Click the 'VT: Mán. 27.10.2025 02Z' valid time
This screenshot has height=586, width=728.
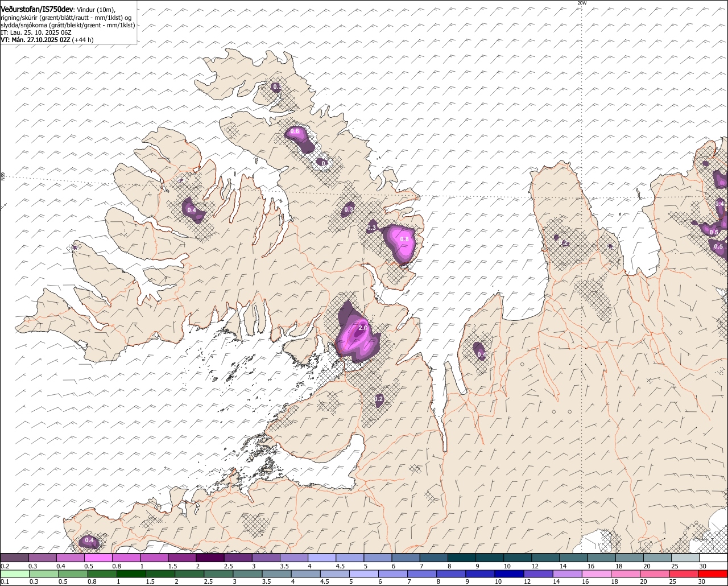35,40
